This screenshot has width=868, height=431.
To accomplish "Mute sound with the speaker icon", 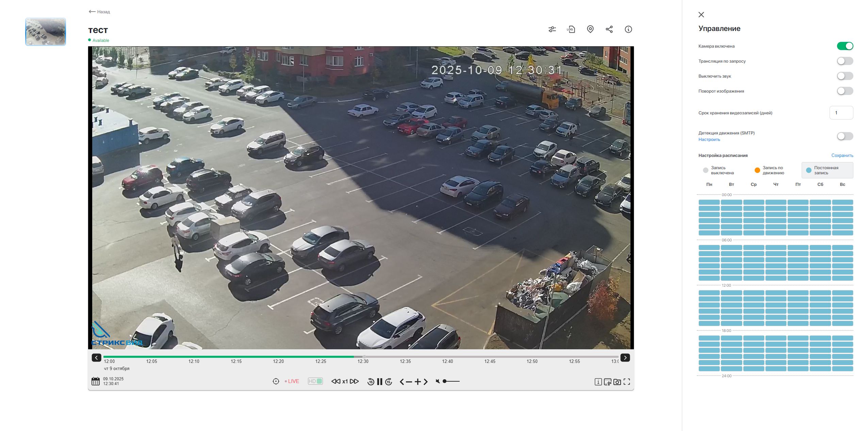I will point(438,381).
